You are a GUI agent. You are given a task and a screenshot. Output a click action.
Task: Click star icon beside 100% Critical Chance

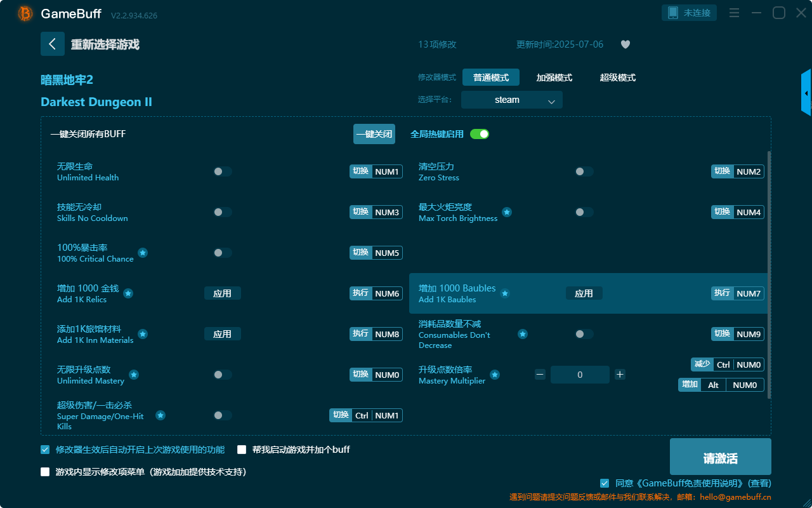pyautogui.click(x=143, y=253)
